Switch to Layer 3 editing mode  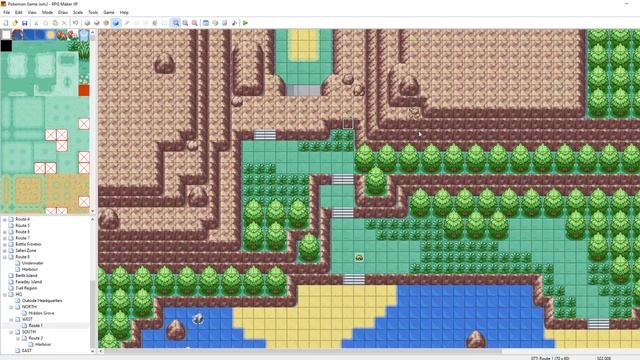[106, 23]
